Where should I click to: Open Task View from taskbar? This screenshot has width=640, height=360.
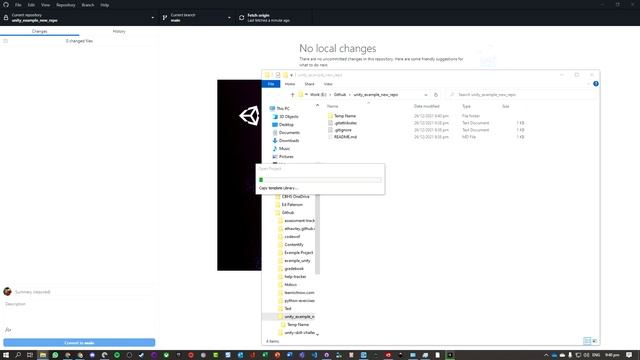[x=30, y=355]
